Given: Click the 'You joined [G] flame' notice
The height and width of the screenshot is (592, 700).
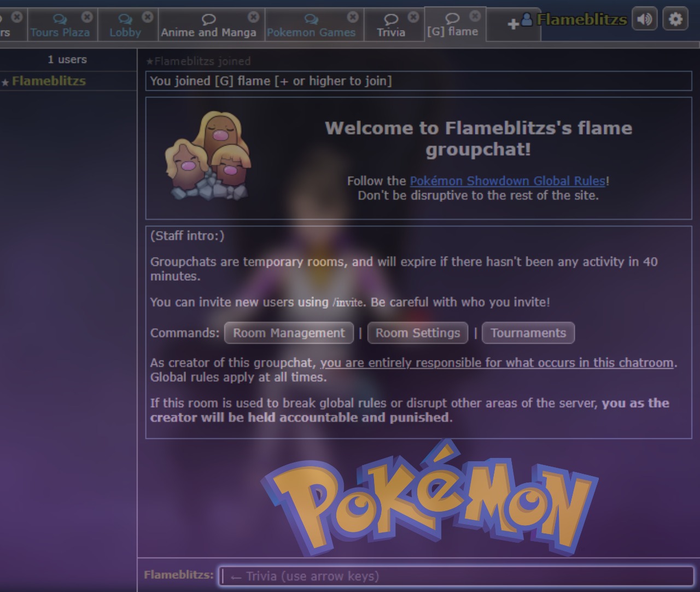Looking at the screenshot, I should [418, 82].
